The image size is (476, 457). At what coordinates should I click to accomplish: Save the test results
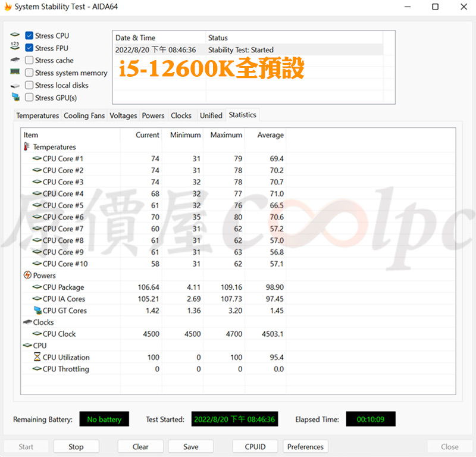pos(190,446)
